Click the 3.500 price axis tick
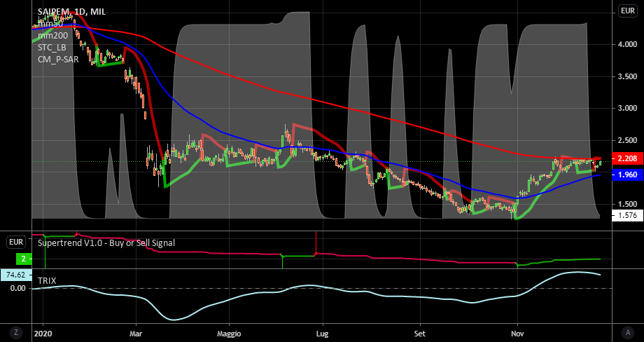The height and width of the screenshot is (342, 644). click(x=628, y=76)
